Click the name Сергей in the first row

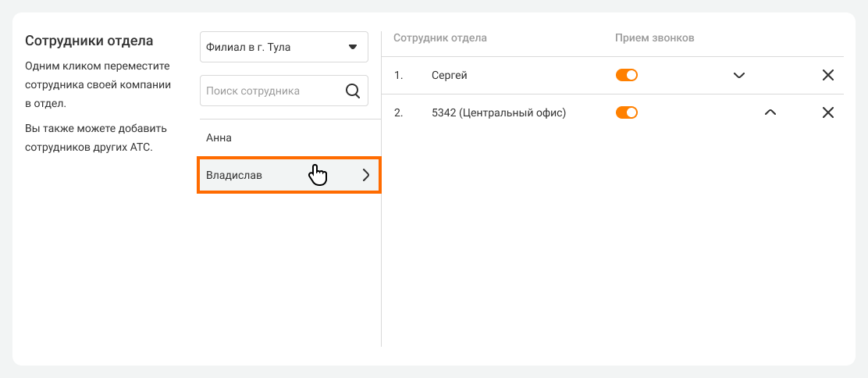click(449, 76)
